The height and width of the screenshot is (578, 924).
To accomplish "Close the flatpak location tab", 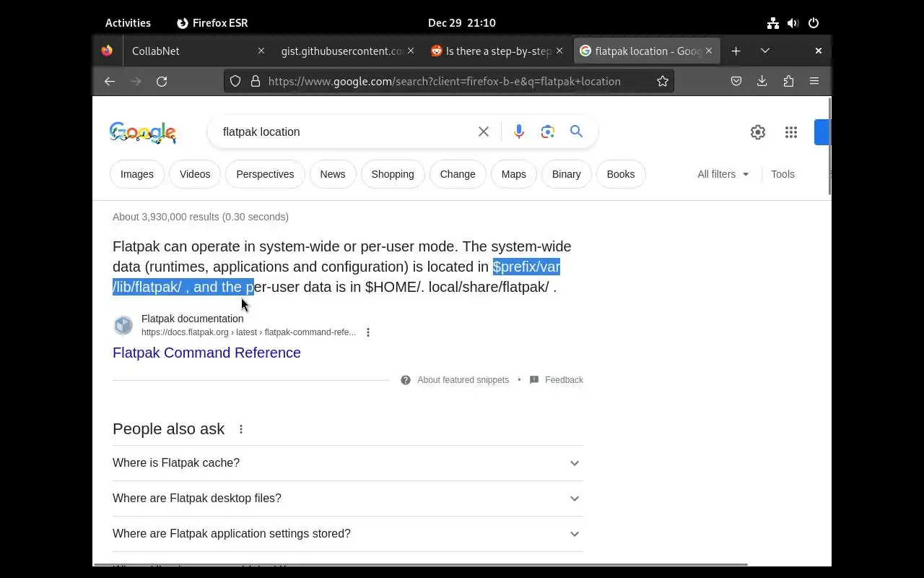I will coord(709,51).
